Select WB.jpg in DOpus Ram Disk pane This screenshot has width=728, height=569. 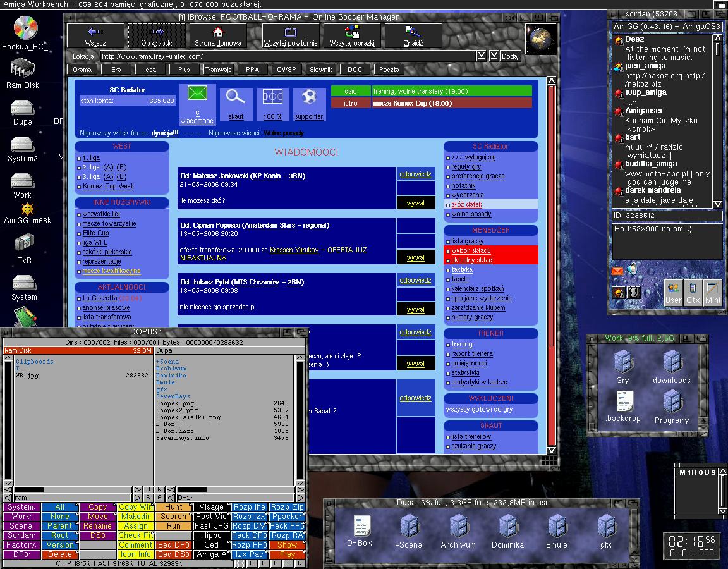[82, 376]
